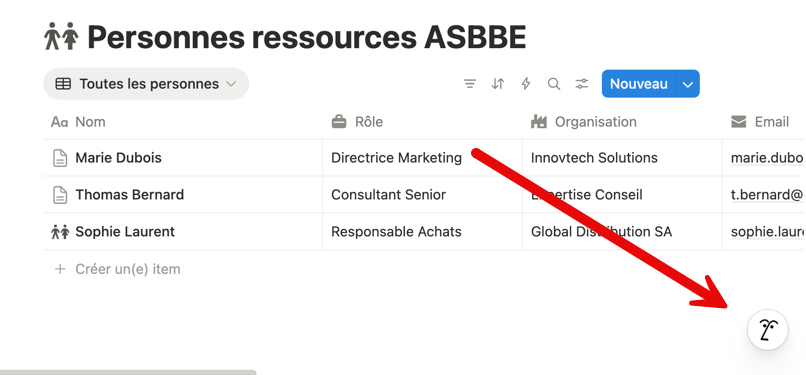This screenshot has height=375, width=806.
Task: Click the search magnifier icon
Action: (x=554, y=84)
